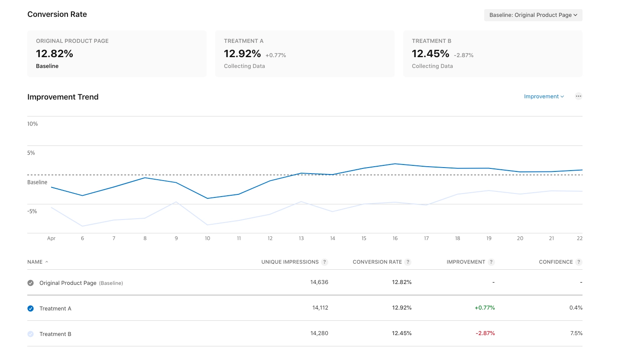Image resolution: width=644 pixels, height=352 pixels.
Task: Click the 16 date marker on chart axis
Action: pos(395,239)
